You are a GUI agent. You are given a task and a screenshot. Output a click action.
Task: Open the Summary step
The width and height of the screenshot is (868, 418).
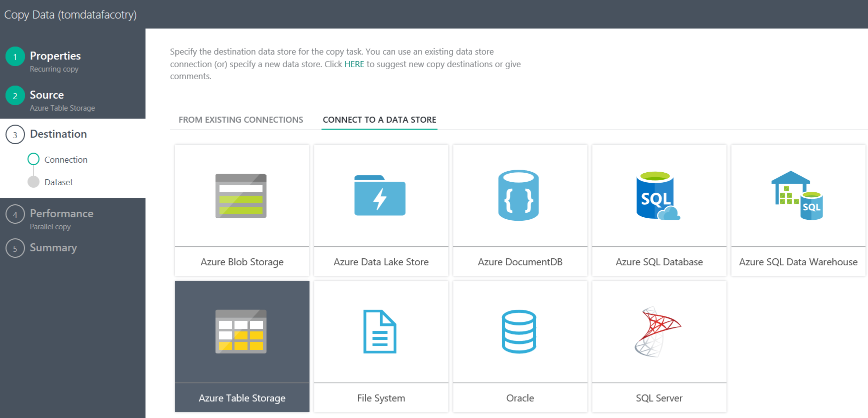click(53, 247)
